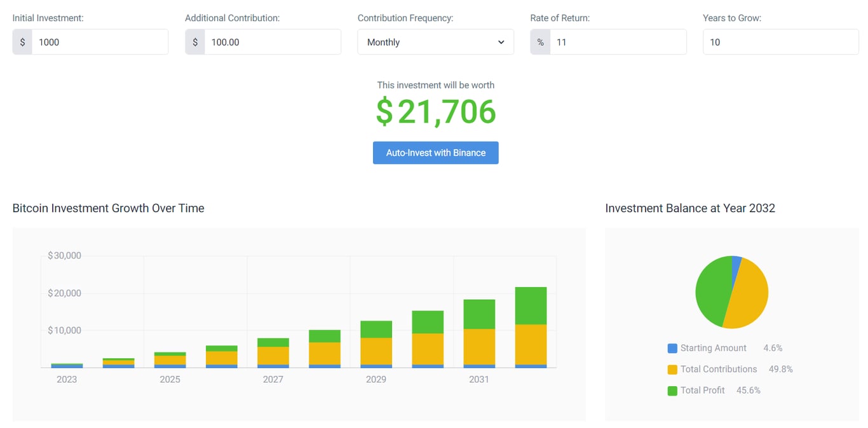Click the dollar sign prefix on Additional Contribution
868x428 pixels.
click(195, 42)
